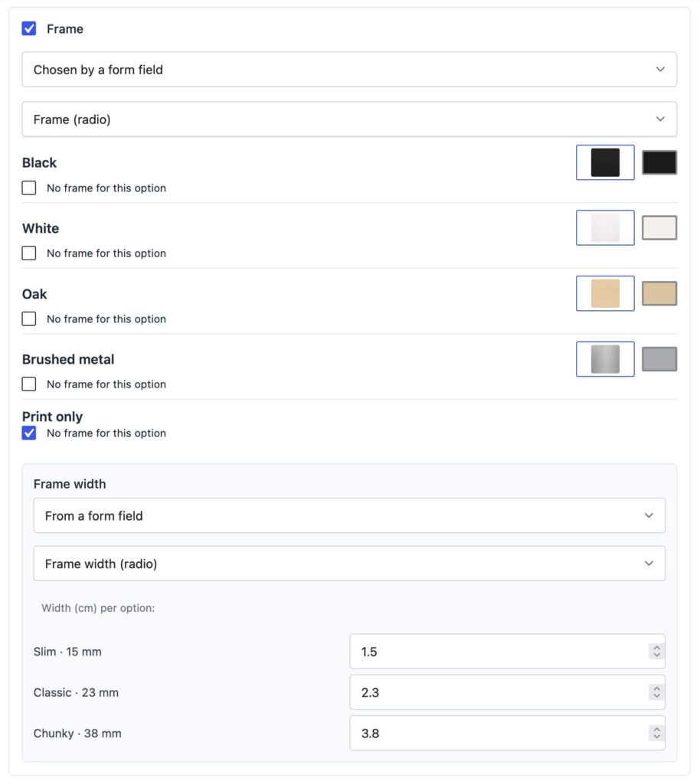
Task: Click the Classic 23 mm width input
Action: click(508, 692)
